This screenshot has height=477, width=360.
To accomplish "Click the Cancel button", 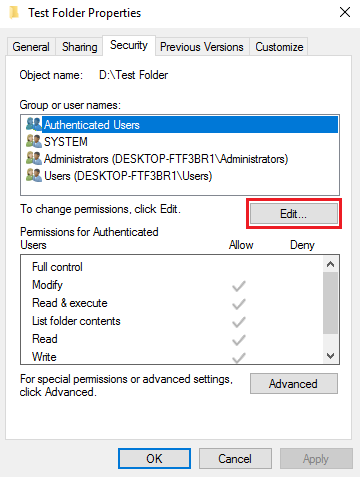I will tap(235, 459).
